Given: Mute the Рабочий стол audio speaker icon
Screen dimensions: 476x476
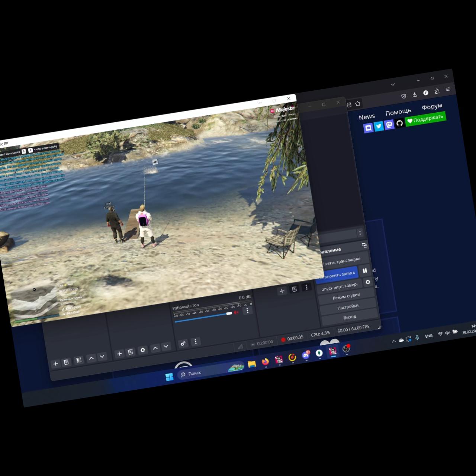Looking at the screenshot, I should click(237, 312).
